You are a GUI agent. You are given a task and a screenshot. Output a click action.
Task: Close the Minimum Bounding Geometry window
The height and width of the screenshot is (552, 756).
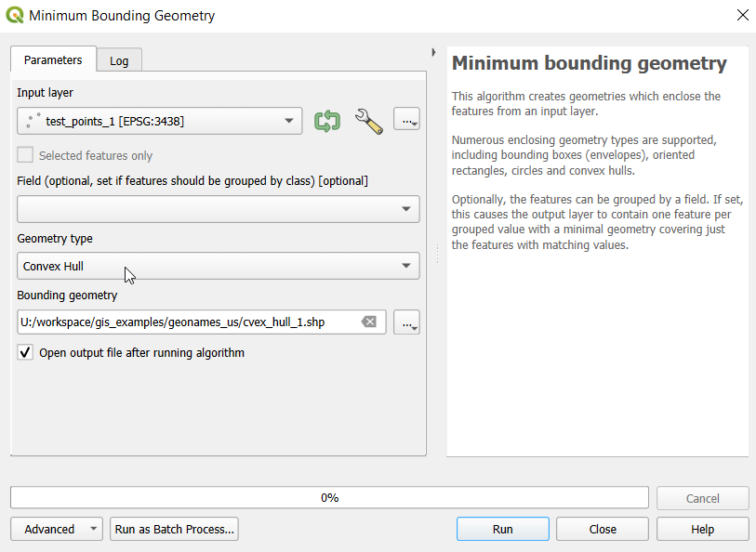pos(741,16)
